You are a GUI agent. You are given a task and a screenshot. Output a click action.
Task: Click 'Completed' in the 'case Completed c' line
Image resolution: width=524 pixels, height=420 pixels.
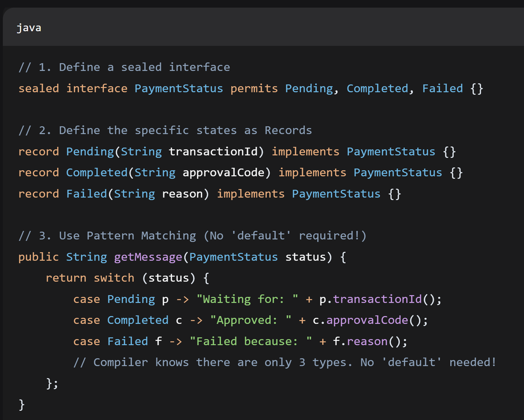(x=138, y=320)
